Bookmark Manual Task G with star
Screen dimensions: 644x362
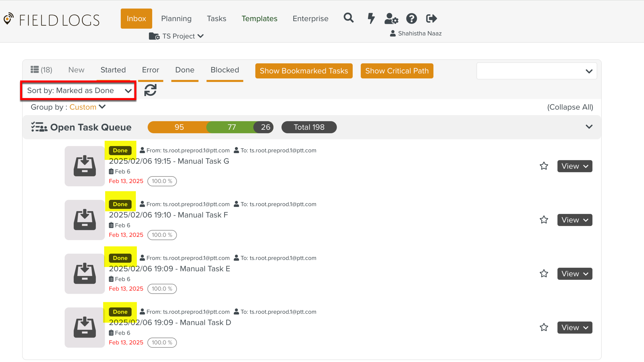click(544, 166)
